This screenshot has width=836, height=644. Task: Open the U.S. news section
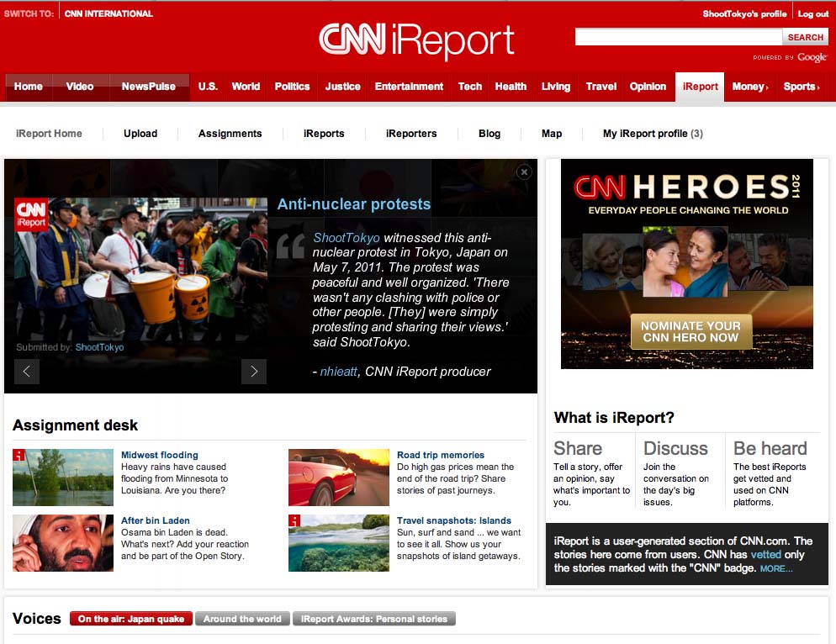[208, 87]
